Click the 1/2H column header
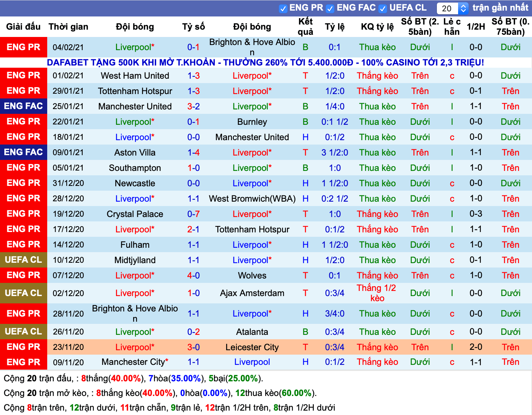 tap(476, 27)
